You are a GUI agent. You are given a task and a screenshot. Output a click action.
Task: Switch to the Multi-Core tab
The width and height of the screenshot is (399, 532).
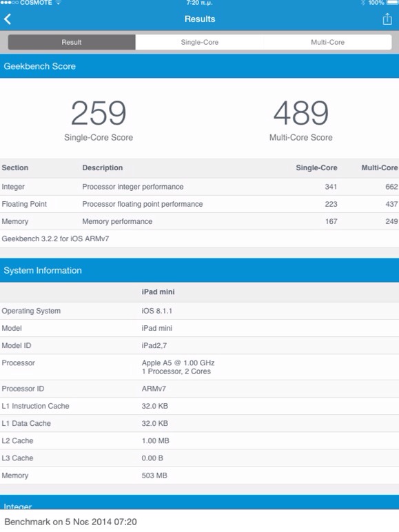[x=327, y=42]
